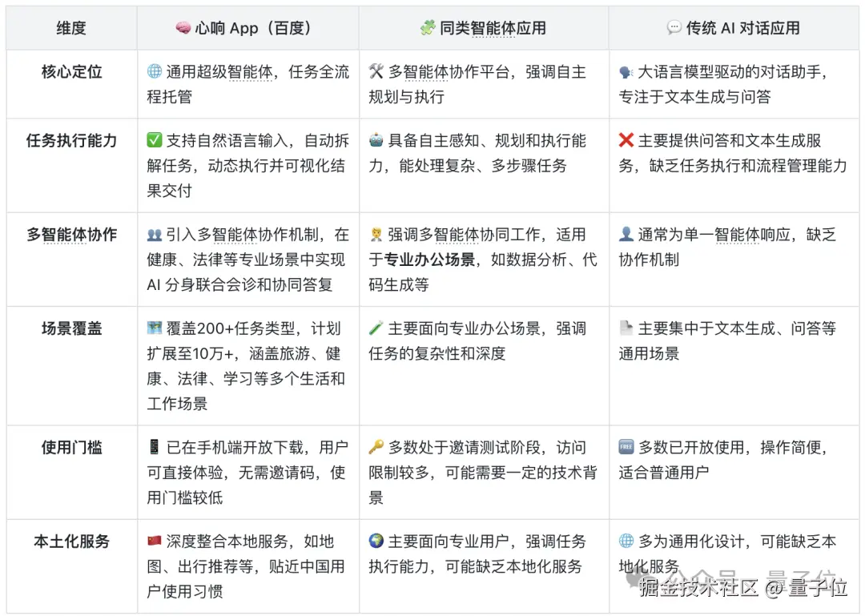Select the 心响 App（百度）header text
This screenshot has height=616, width=865.
pos(254,28)
